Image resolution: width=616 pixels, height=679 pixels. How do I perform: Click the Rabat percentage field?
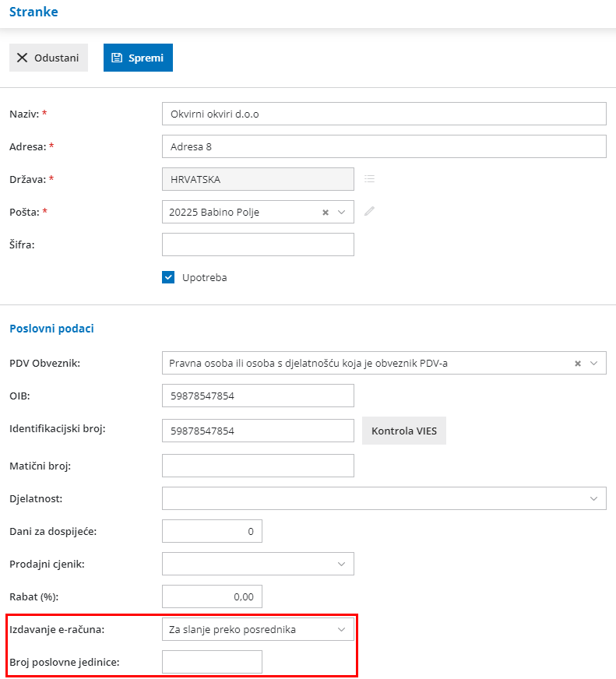(212, 596)
